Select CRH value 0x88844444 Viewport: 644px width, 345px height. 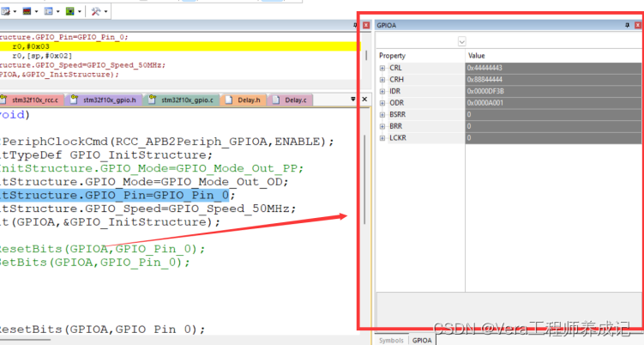[x=553, y=79]
